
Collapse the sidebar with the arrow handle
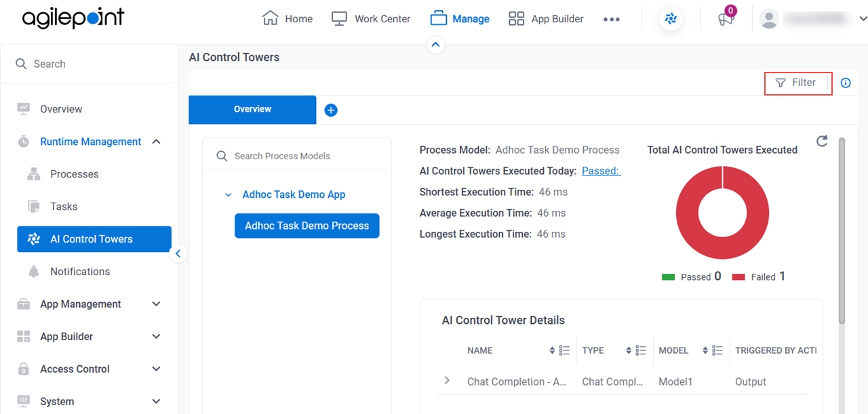[x=178, y=254]
